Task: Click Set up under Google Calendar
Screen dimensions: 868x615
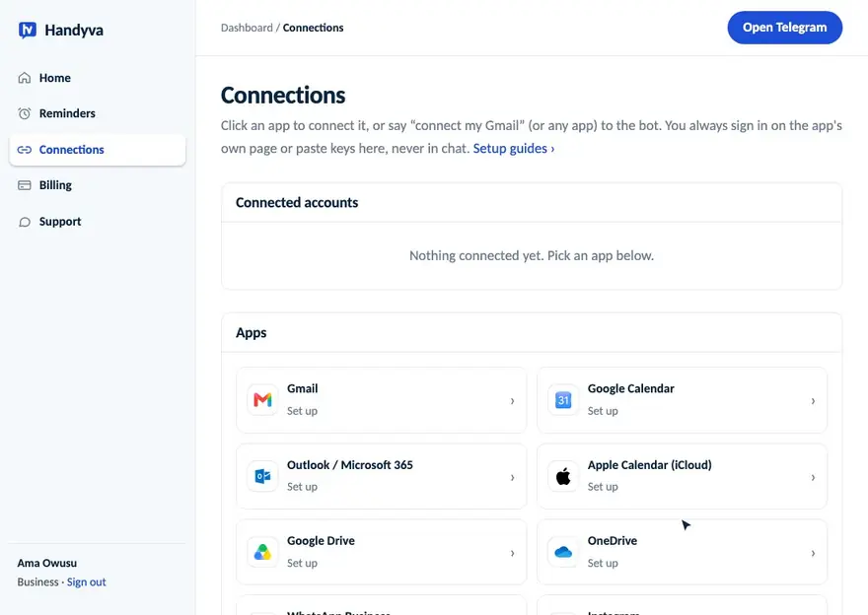Action: [603, 411]
